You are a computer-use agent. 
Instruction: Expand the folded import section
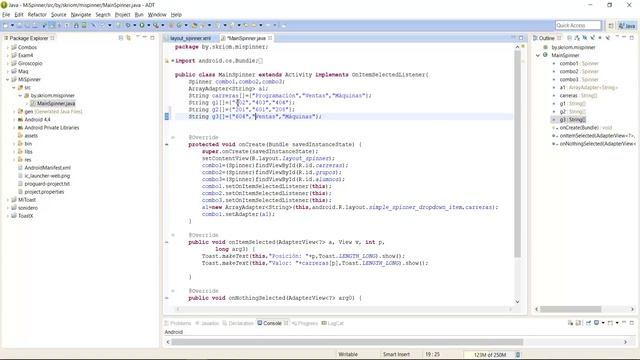coord(172,61)
